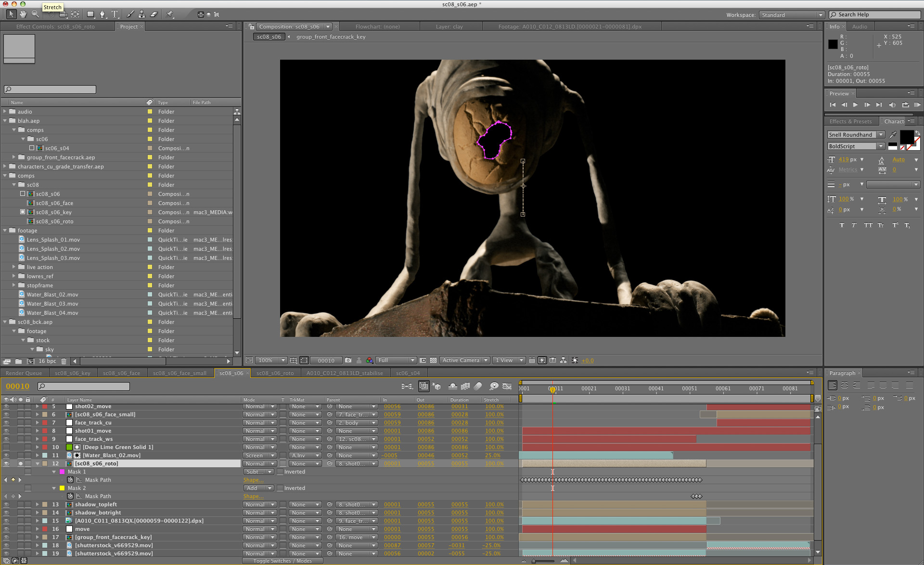Switch to the Audio panel tab

pyautogui.click(x=860, y=26)
